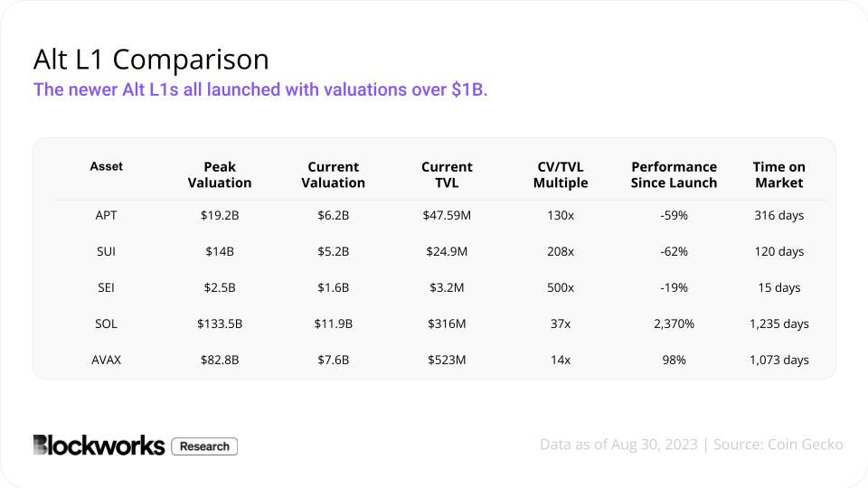Click the Asset column header

(107, 166)
